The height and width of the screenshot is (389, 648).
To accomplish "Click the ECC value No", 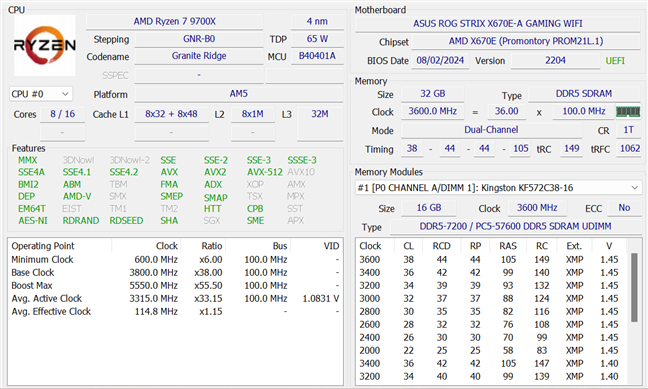I will click(x=624, y=208).
